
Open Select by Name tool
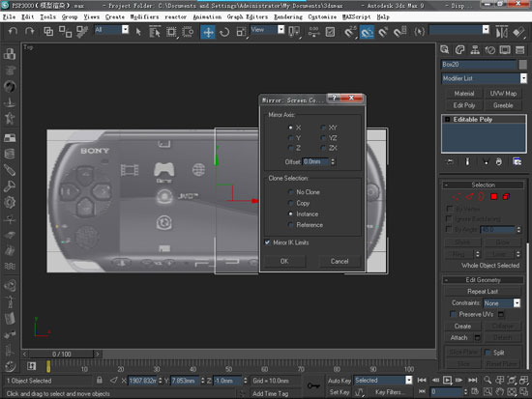pos(155,32)
